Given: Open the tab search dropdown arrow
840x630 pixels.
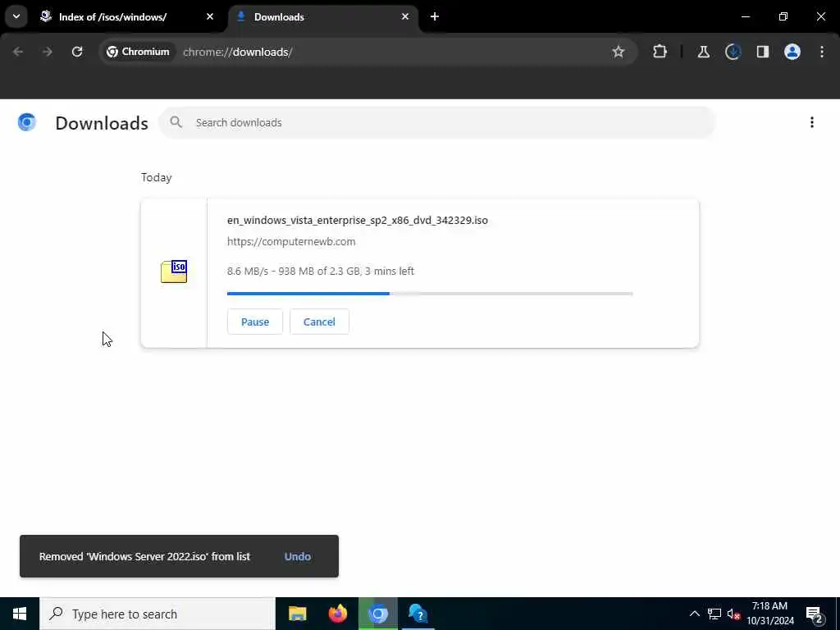Looking at the screenshot, I should point(16,16).
